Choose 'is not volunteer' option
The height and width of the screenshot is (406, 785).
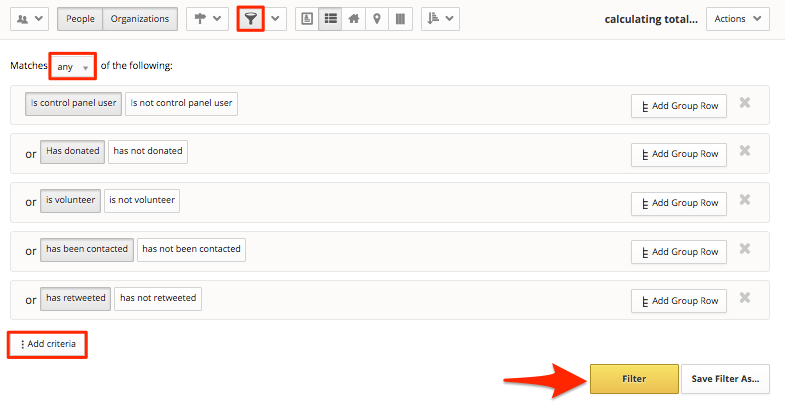coord(141,200)
